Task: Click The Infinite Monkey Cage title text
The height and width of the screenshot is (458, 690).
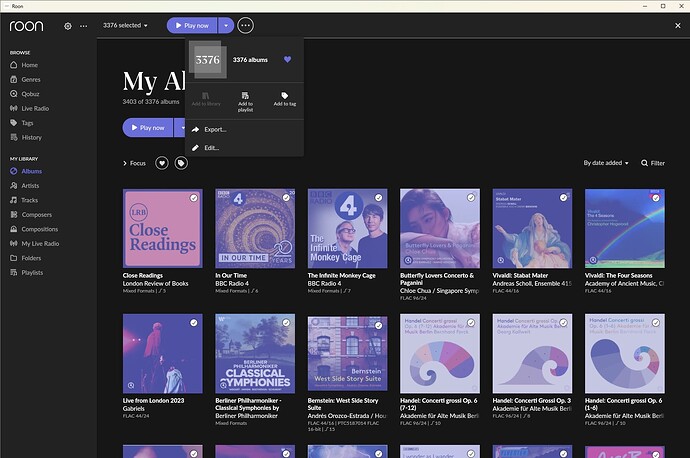Action: pos(341,276)
